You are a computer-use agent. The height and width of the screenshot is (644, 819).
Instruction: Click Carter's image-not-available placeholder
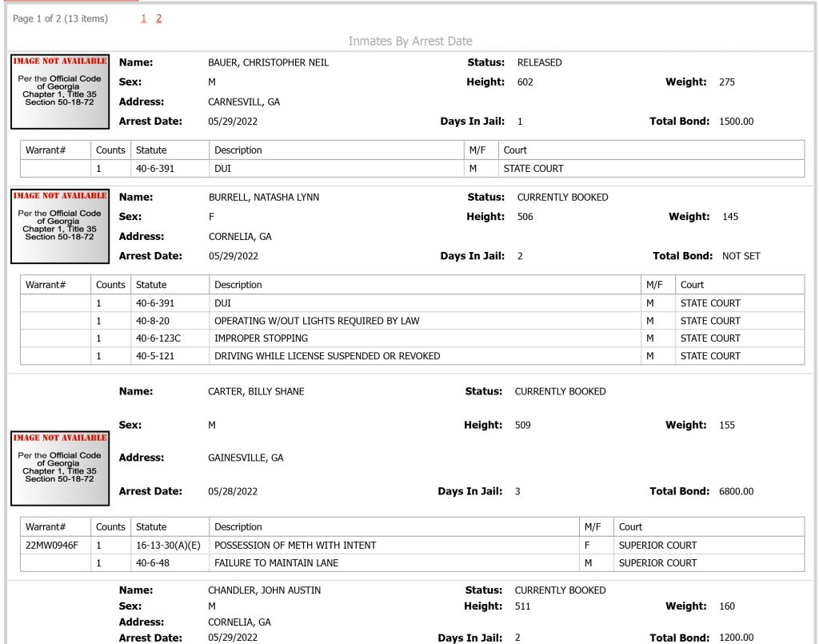click(60, 469)
